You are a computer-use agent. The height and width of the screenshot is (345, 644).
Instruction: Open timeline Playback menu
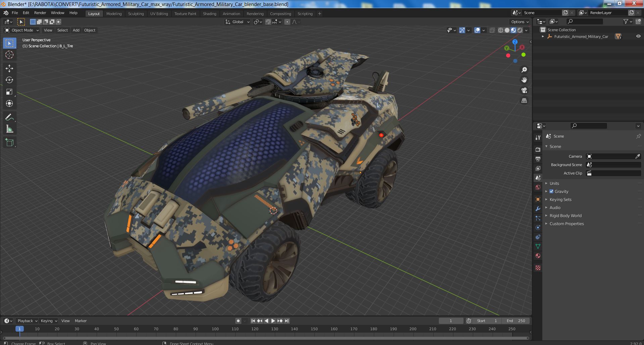click(27, 321)
